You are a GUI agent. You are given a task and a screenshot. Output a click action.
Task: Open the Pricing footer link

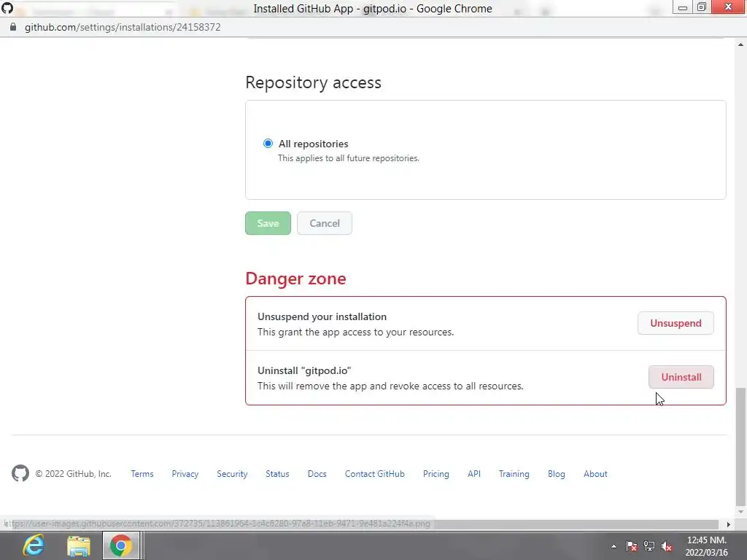(x=436, y=474)
